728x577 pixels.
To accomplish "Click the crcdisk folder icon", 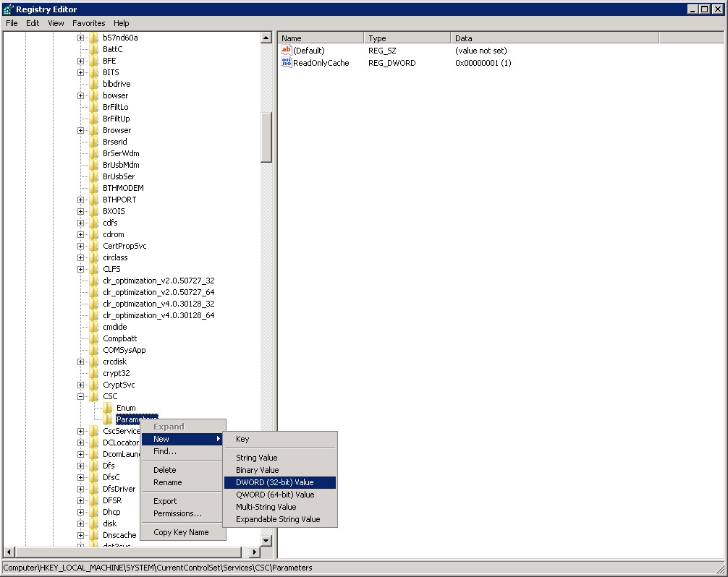I will [94, 362].
